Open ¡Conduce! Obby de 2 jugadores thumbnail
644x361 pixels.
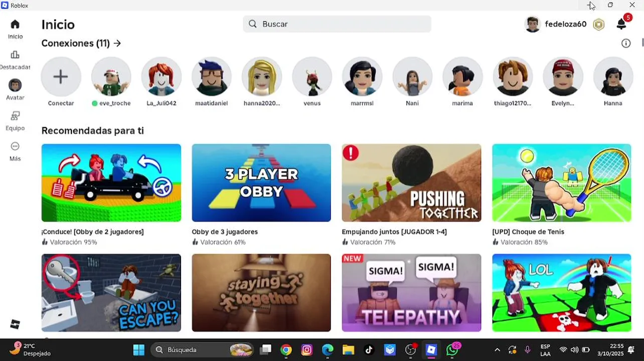[111, 183]
